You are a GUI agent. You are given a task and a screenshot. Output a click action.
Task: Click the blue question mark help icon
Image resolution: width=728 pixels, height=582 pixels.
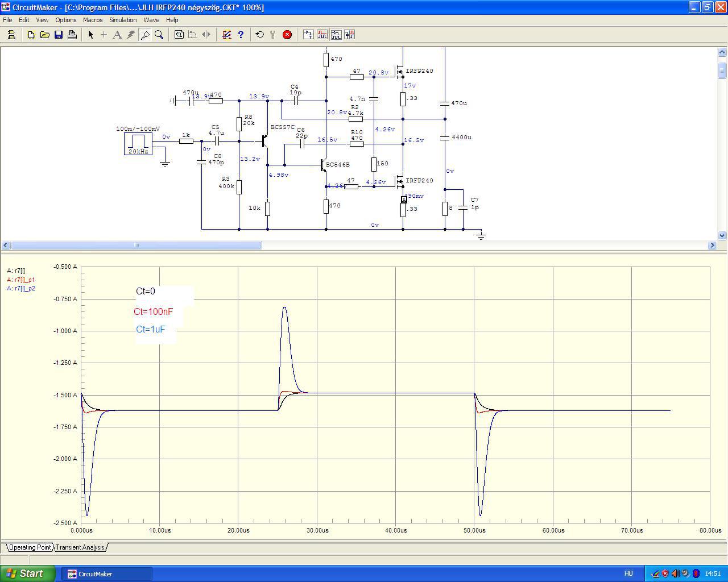(241, 35)
